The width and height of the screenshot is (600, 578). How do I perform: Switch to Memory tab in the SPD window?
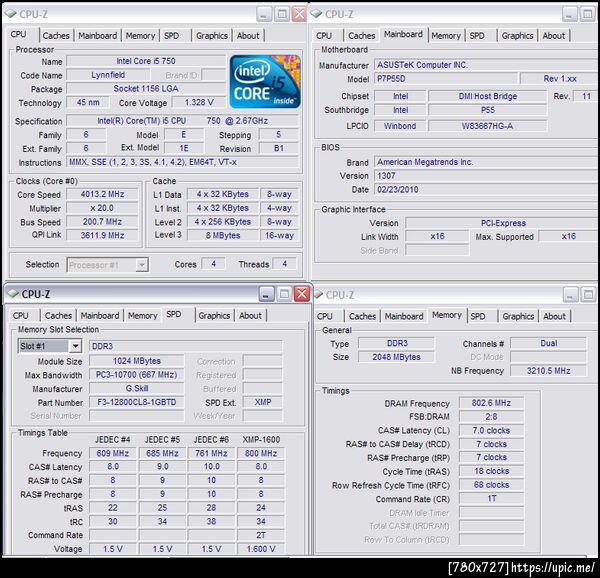coord(142,316)
